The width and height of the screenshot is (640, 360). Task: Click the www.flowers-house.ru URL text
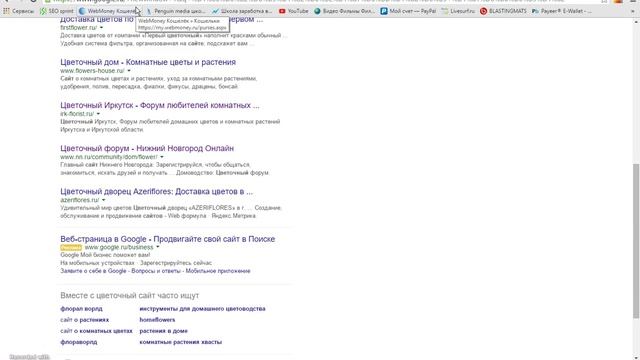[x=92, y=71]
